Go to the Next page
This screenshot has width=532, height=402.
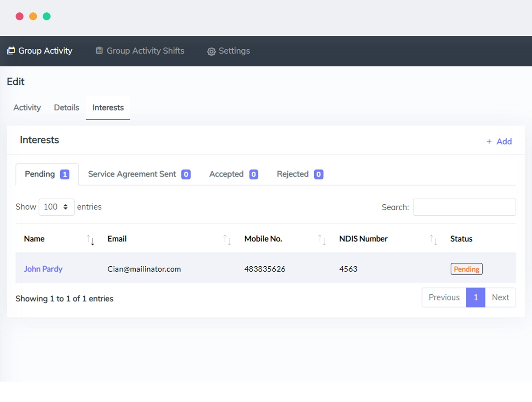501,298
